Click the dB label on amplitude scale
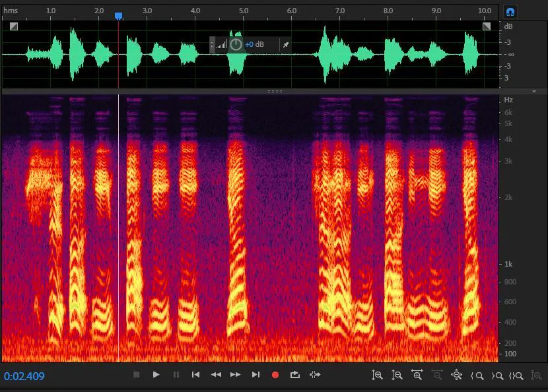The width and height of the screenshot is (548, 392). (508, 26)
